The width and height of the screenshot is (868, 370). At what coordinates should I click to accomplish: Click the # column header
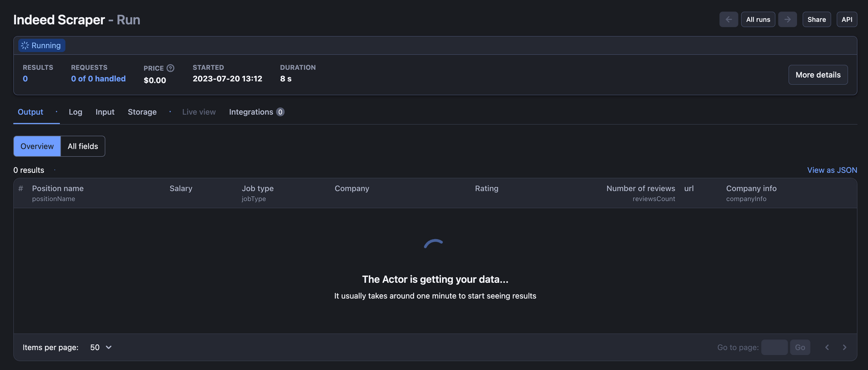tap(20, 188)
